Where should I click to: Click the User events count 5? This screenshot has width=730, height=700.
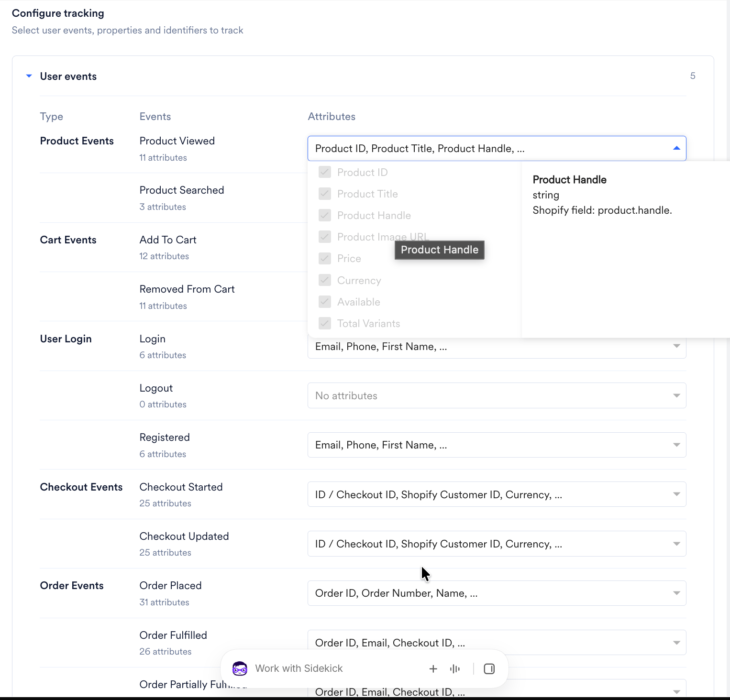[x=693, y=76]
